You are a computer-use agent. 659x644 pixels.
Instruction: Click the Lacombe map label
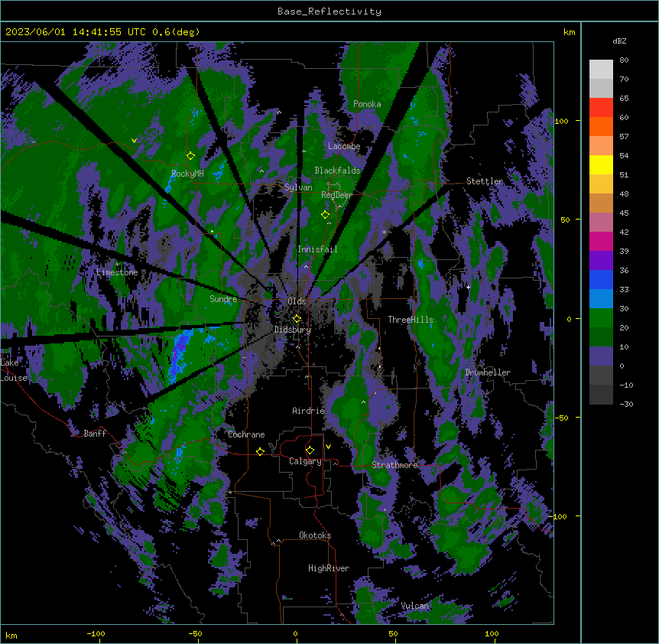click(344, 146)
